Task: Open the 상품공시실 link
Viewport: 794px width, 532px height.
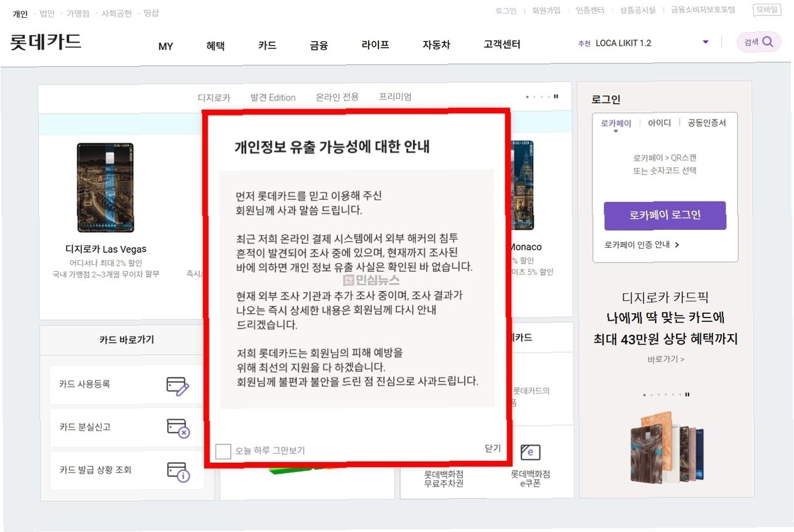Action: (637, 10)
